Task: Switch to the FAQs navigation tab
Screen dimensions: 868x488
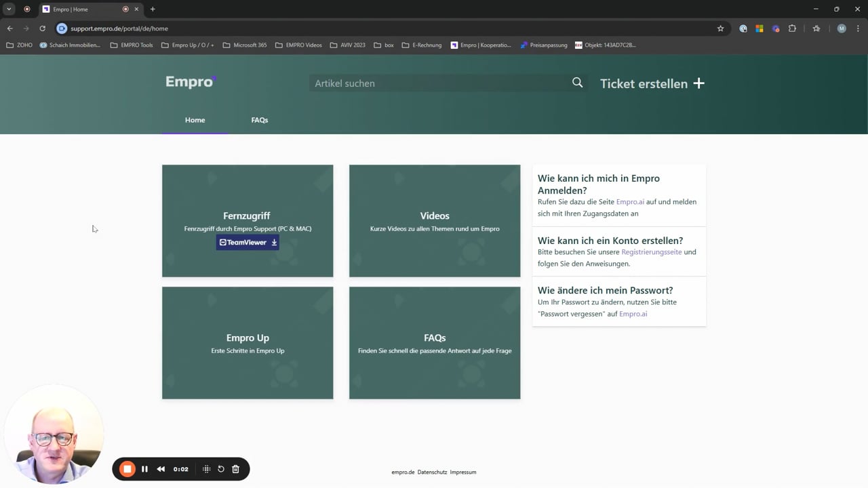Action: point(260,120)
